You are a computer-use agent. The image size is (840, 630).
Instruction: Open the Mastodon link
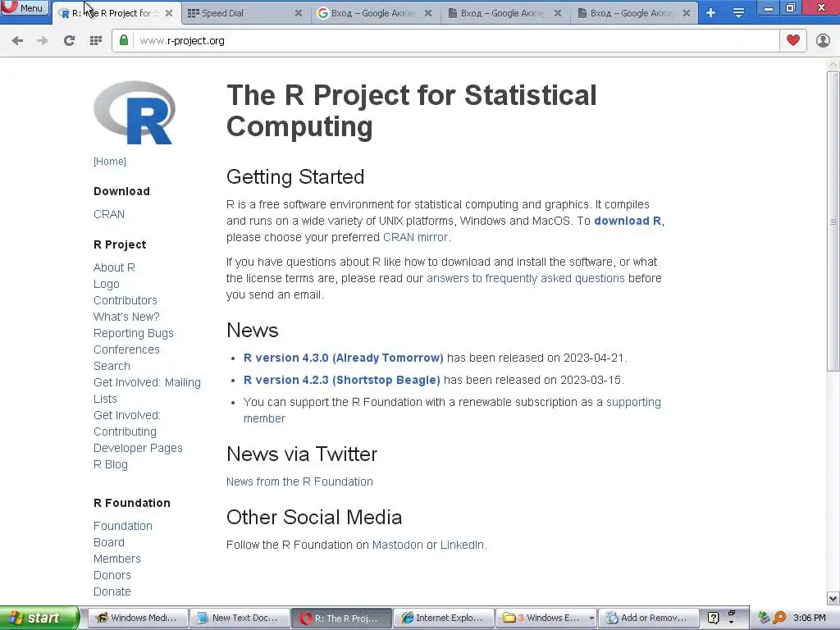pos(398,545)
